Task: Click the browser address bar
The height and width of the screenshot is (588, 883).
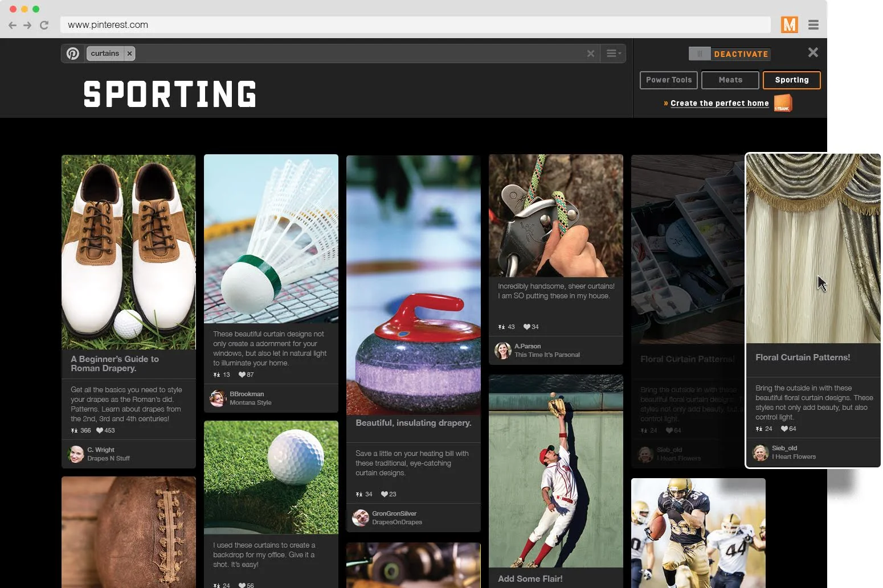Action: pyautogui.click(x=415, y=25)
